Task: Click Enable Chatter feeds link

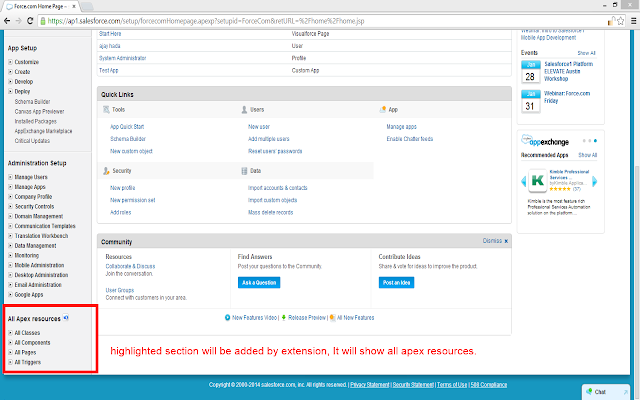Action: point(410,139)
